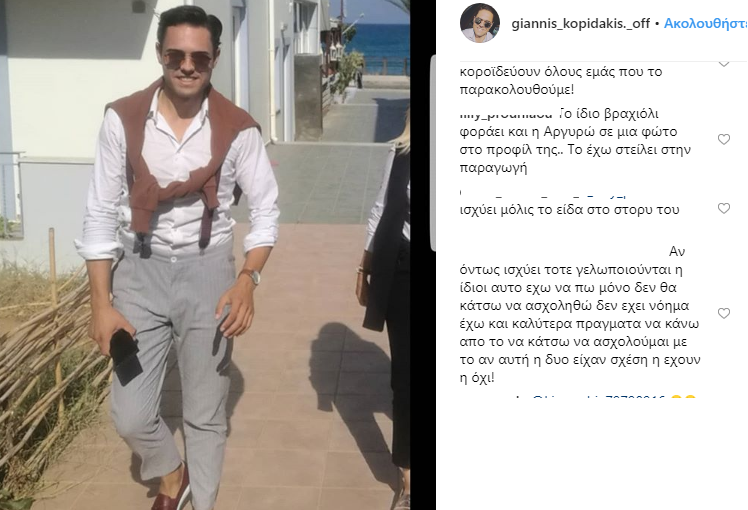This screenshot has height=510, width=748.
Task: Open the blue mention link at the comments' bottom
Action: point(599,398)
